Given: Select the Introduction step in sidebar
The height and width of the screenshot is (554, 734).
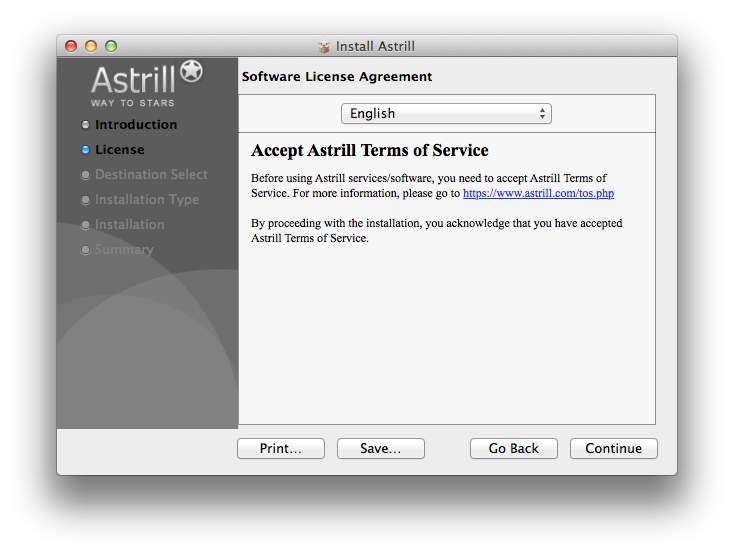Looking at the screenshot, I should 136,125.
